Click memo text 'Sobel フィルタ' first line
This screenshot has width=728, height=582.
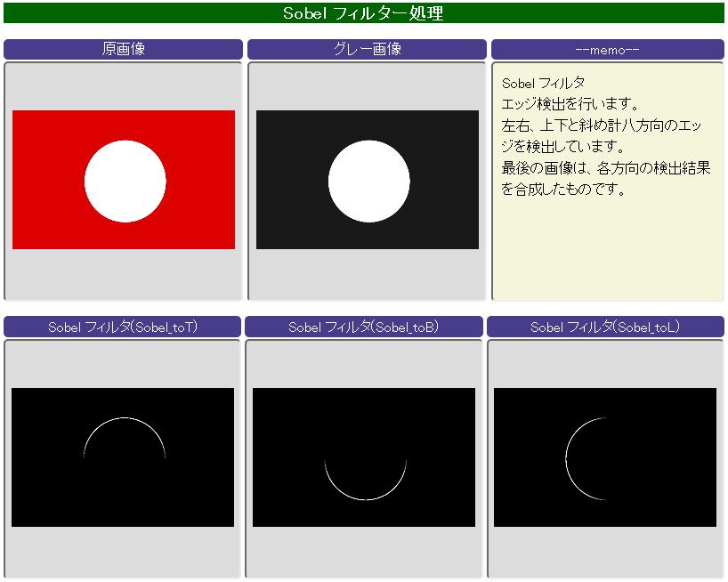[543, 83]
